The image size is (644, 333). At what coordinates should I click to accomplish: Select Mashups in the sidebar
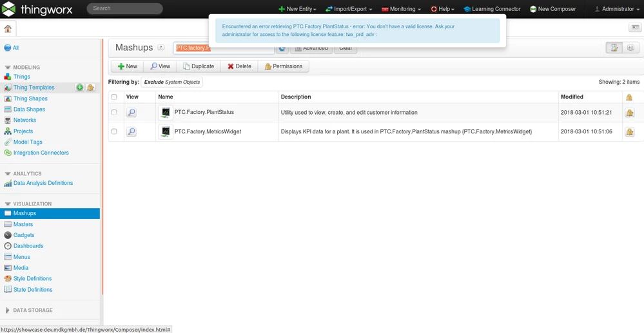[50, 213]
